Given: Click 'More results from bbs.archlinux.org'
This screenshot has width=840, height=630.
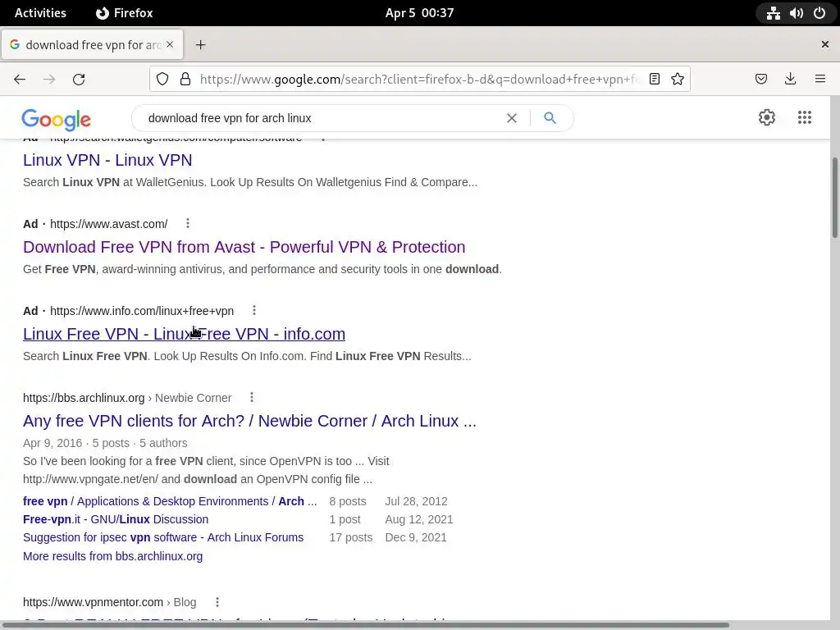Looking at the screenshot, I should click(113, 556).
